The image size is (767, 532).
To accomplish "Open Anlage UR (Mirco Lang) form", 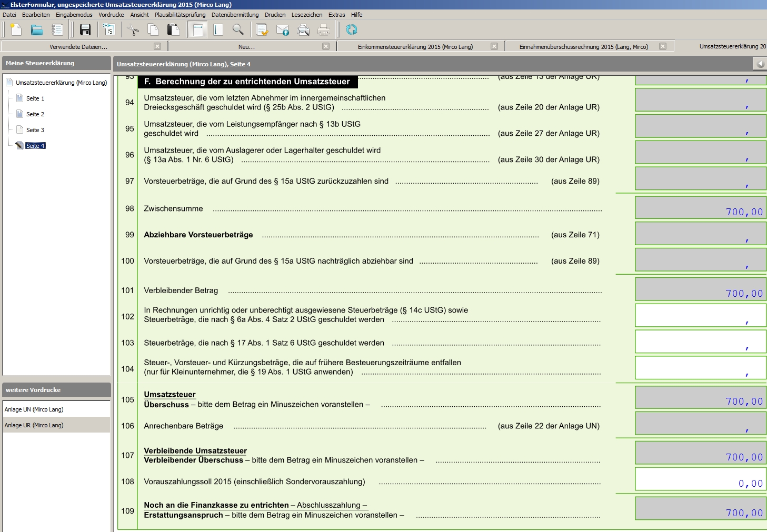I will [x=56, y=425].
